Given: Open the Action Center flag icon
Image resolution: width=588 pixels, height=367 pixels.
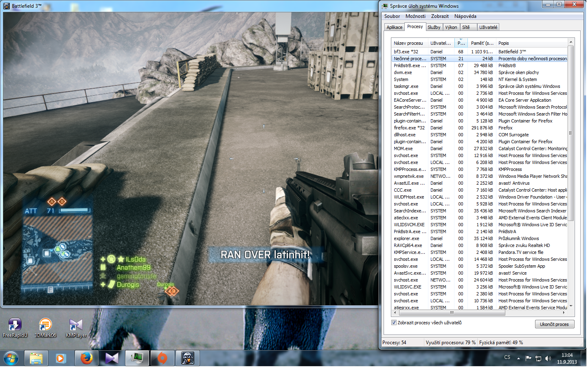Looking at the screenshot, I should [x=528, y=358].
